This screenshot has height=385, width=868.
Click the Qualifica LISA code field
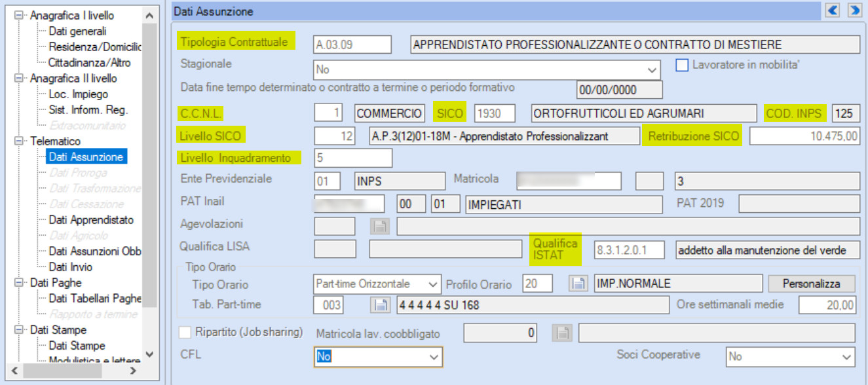click(x=335, y=249)
